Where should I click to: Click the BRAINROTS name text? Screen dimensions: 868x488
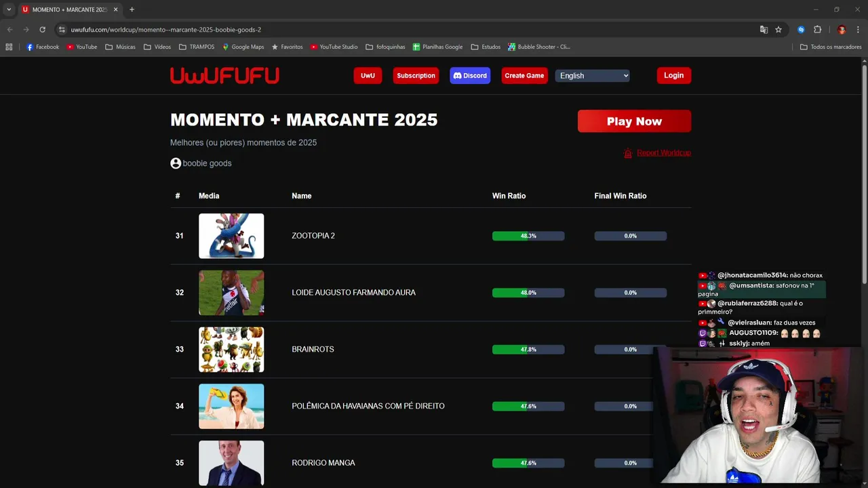coord(313,350)
